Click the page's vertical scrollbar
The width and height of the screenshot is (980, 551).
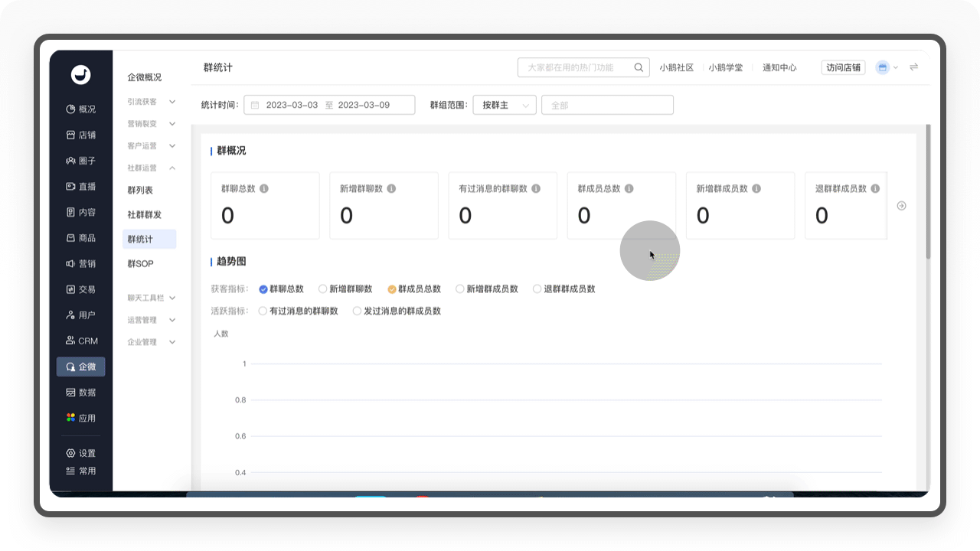[x=928, y=191]
